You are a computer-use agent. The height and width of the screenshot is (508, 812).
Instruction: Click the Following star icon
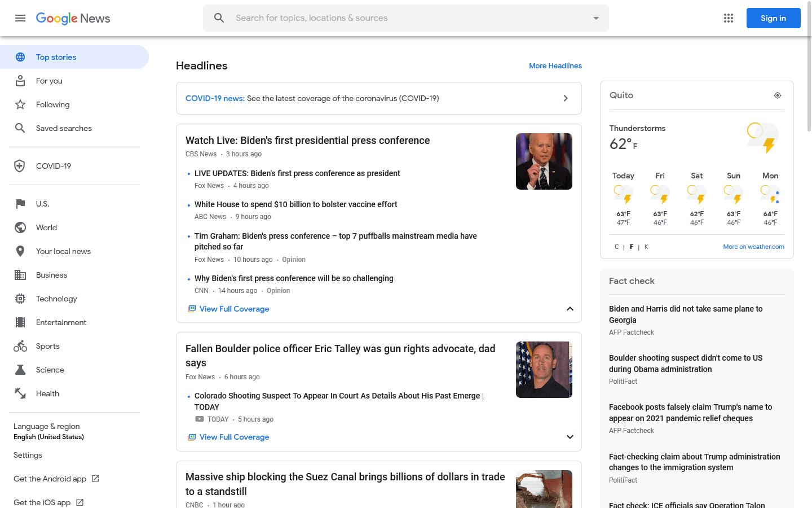pos(20,104)
